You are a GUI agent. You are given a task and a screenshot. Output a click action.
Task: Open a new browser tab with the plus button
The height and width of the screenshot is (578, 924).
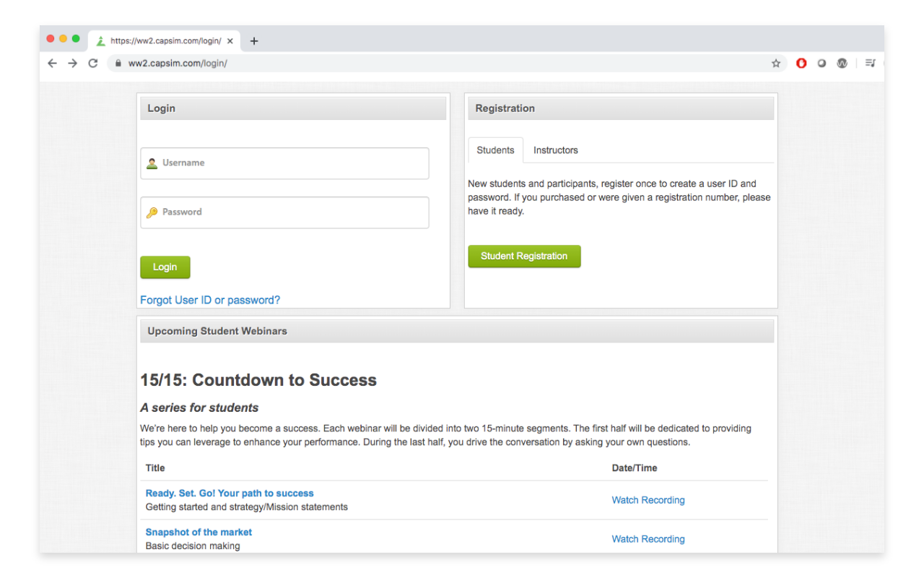click(253, 41)
